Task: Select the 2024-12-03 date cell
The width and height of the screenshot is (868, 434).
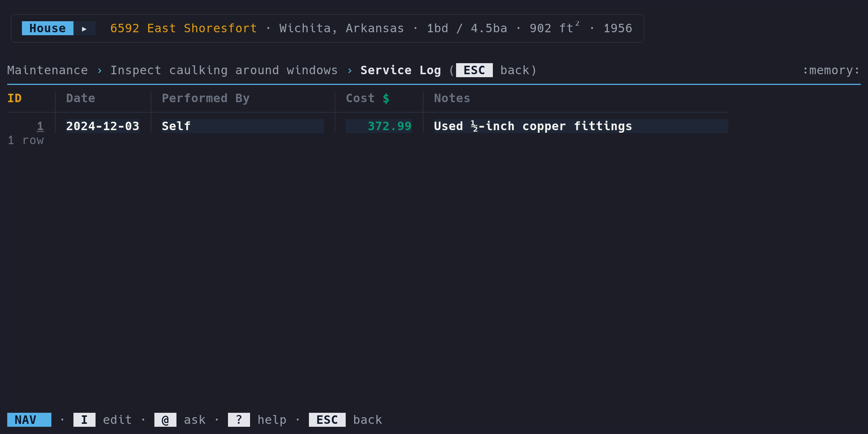Action: [102, 126]
